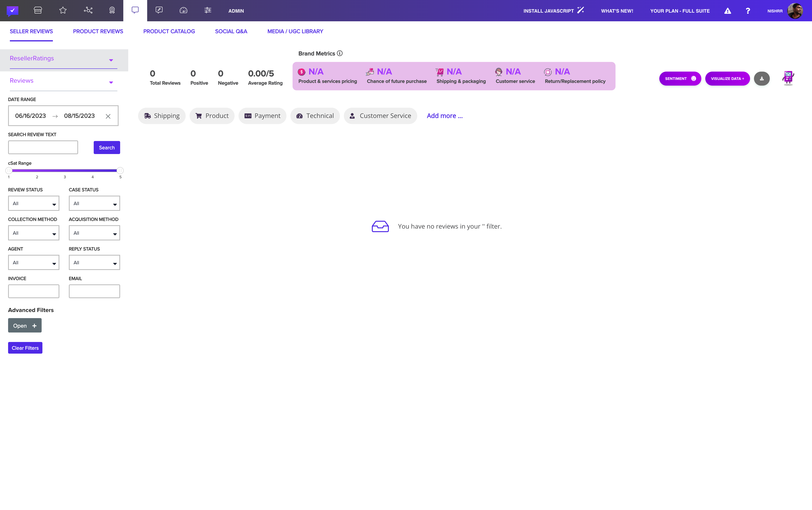The height and width of the screenshot is (510, 812).
Task: Clear the date range with the X icon
Action: click(x=108, y=116)
